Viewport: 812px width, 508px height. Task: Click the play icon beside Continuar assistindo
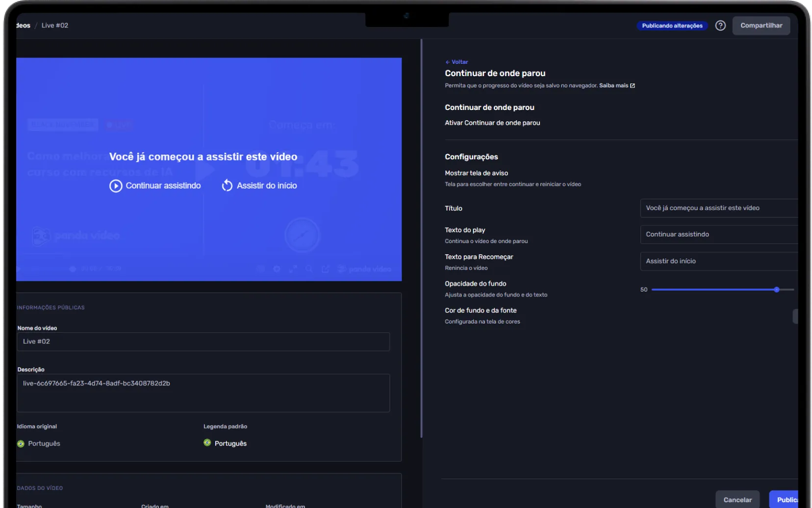pos(116,186)
